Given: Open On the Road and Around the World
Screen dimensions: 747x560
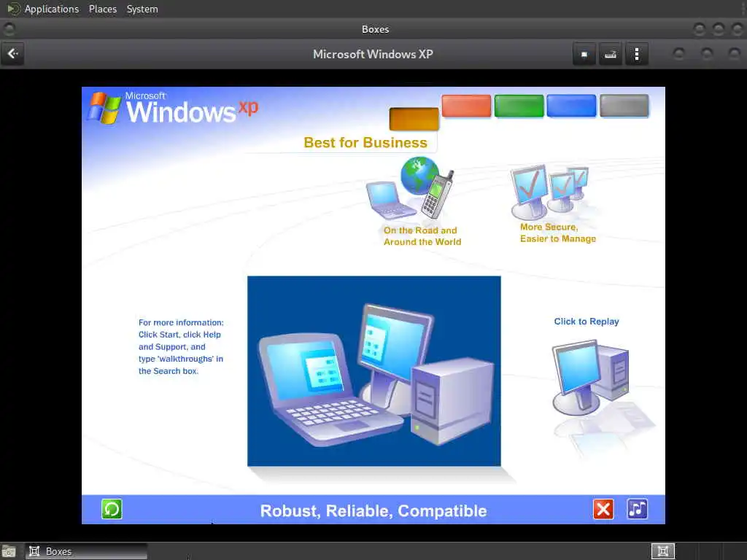Looking at the screenshot, I should 422,236.
